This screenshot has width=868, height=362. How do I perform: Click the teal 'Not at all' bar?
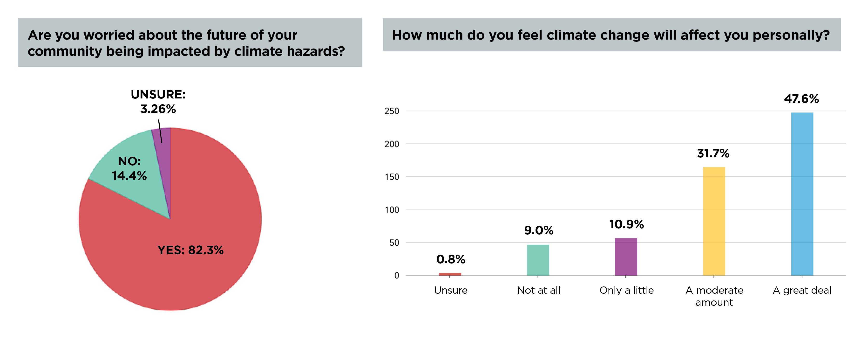(x=538, y=260)
